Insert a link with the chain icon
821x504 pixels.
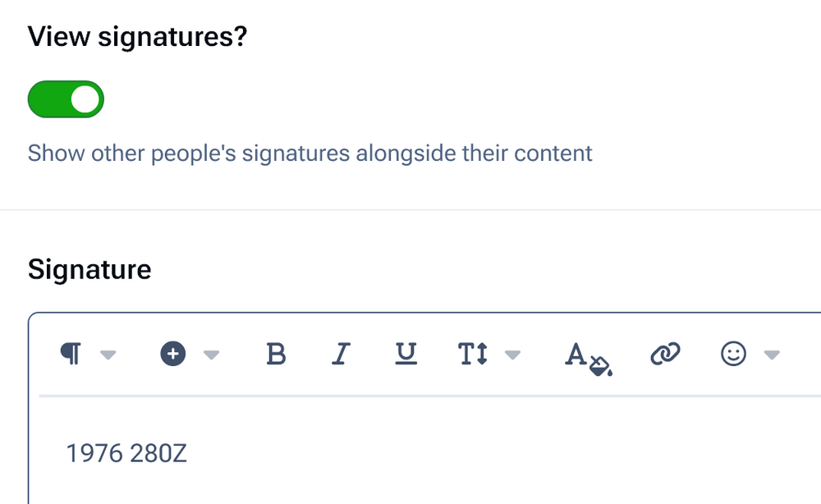tap(665, 354)
